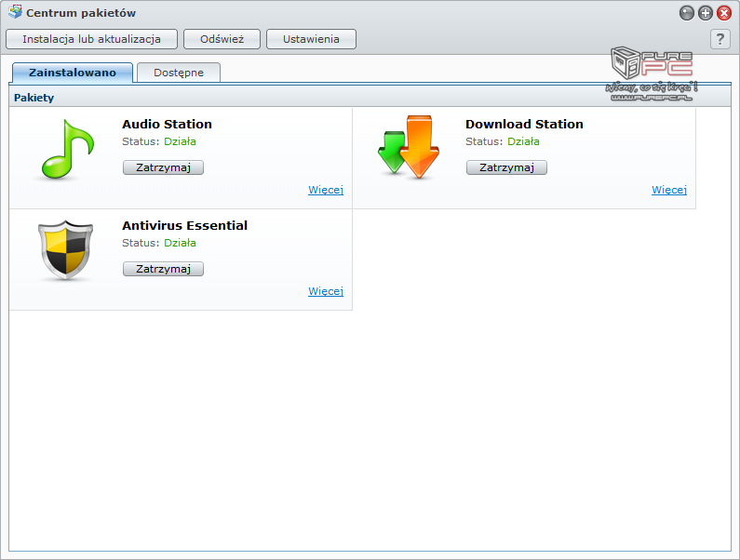Open Więcej link for Antivirus Essential
Screen dimensions: 740x560
[x=326, y=291]
